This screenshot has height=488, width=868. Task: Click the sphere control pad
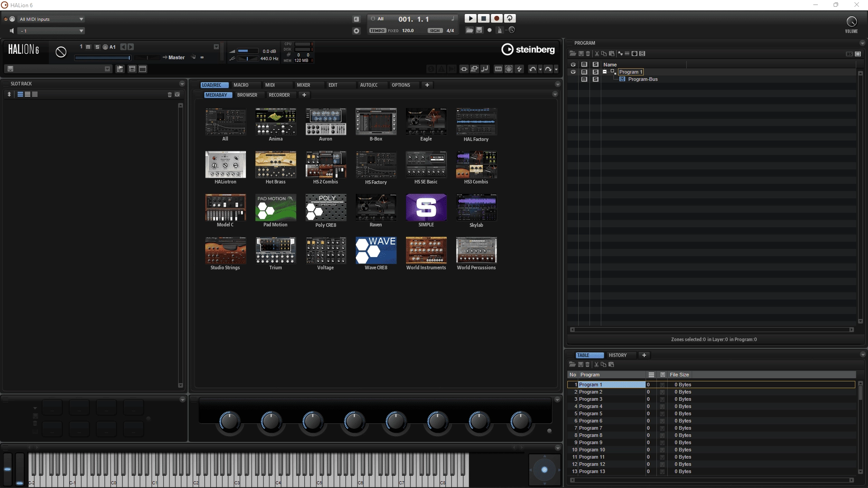click(544, 469)
